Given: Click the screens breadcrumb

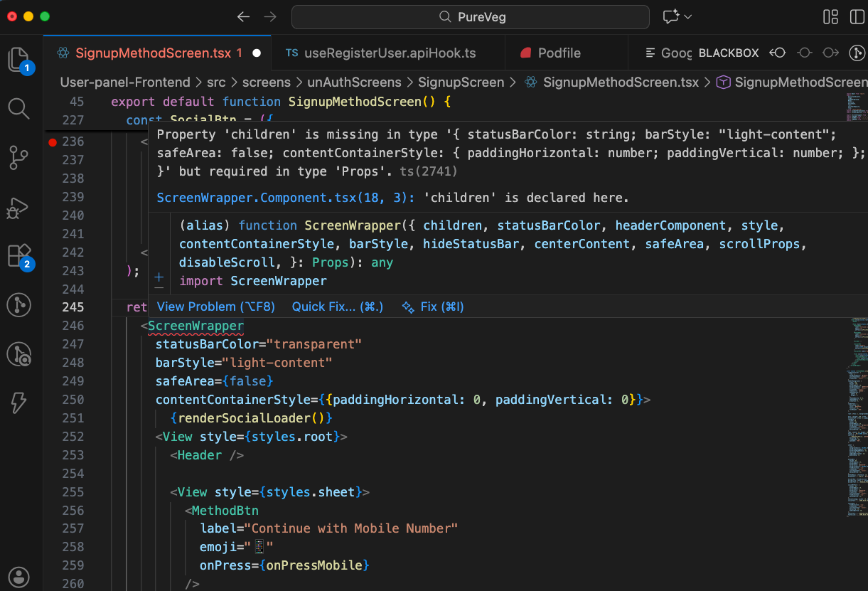Looking at the screenshot, I should (267, 82).
